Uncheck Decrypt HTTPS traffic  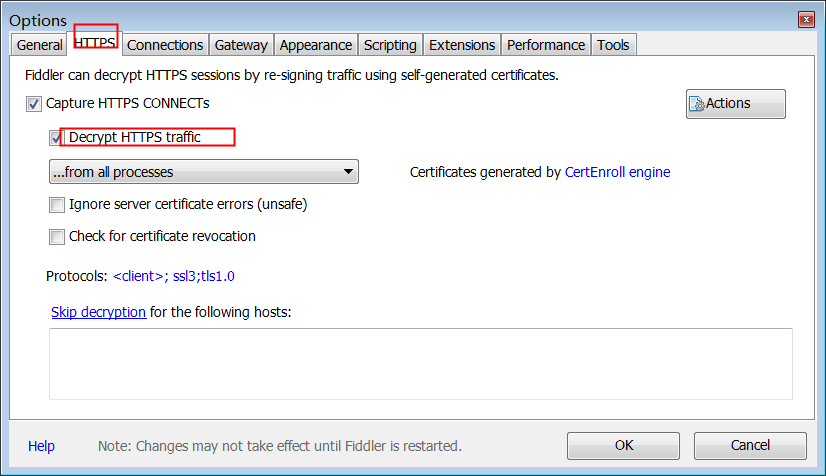tap(56, 138)
